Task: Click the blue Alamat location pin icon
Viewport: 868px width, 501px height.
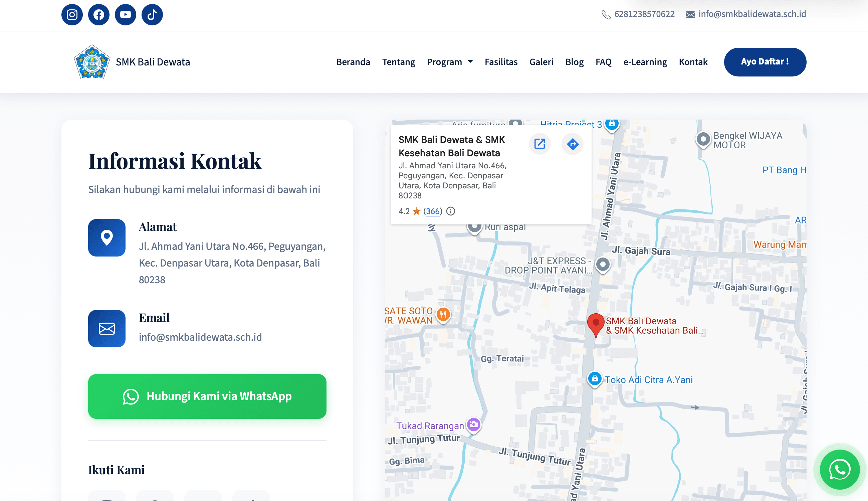Action: [106, 238]
